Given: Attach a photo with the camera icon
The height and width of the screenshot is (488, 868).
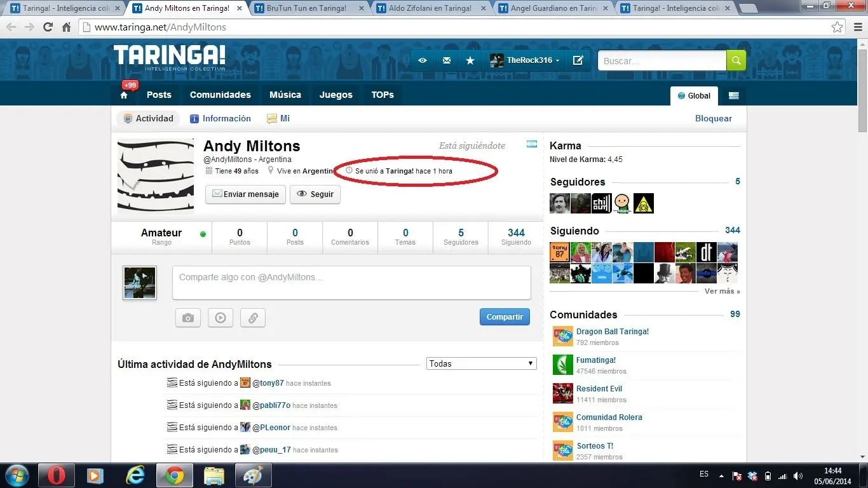Looking at the screenshot, I should (x=188, y=318).
